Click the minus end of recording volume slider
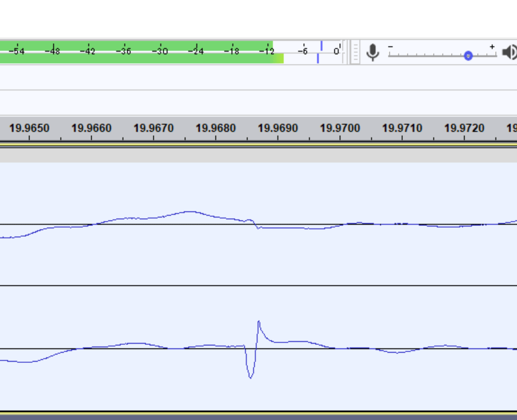 [x=391, y=46]
